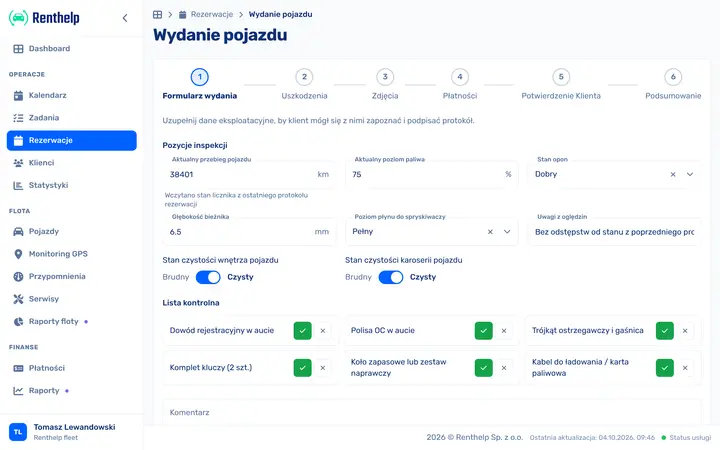The height and width of the screenshot is (450, 720).
Task: Check Koło zapasowe lub zestaw naprawczy
Action: click(x=484, y=368)
